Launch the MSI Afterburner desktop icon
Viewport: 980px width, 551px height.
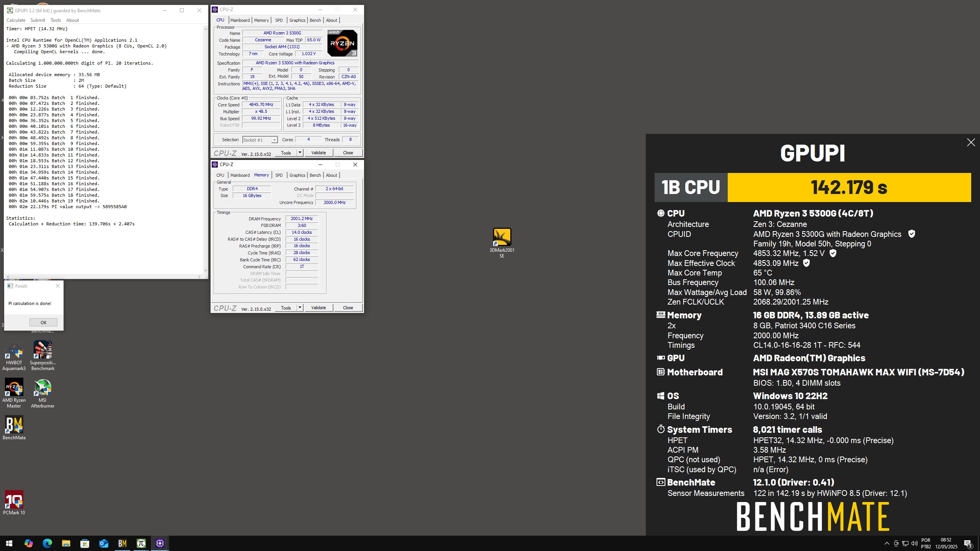coord(42,393)
